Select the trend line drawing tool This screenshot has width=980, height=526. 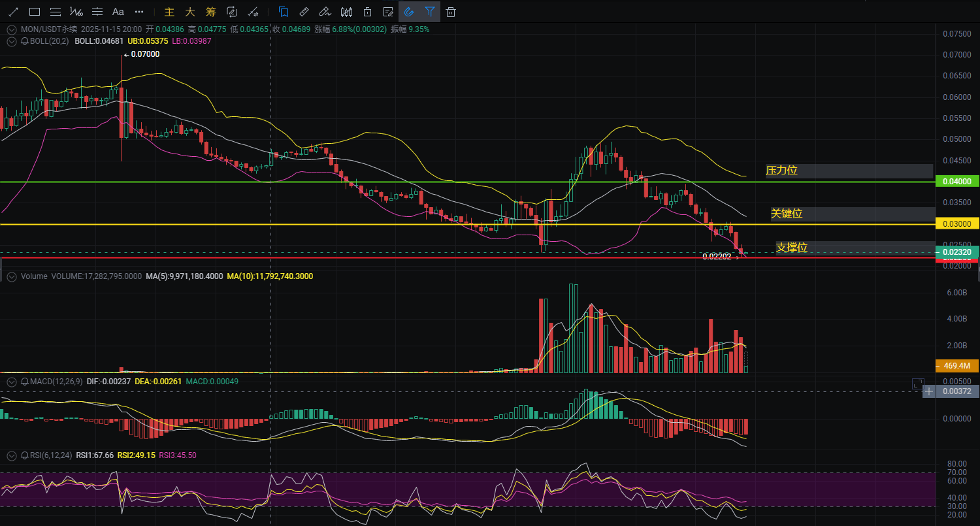pyautogui.click(x=13, y=12)
